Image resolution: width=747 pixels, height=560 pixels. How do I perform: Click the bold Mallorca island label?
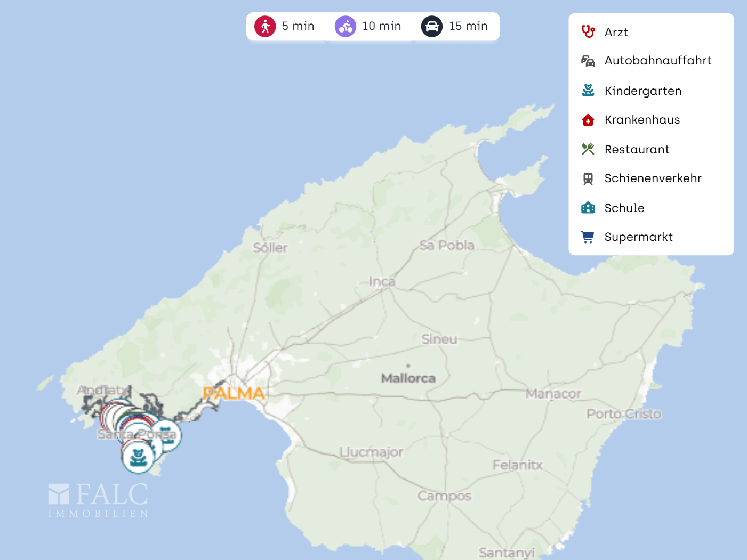tap(408, 378)
